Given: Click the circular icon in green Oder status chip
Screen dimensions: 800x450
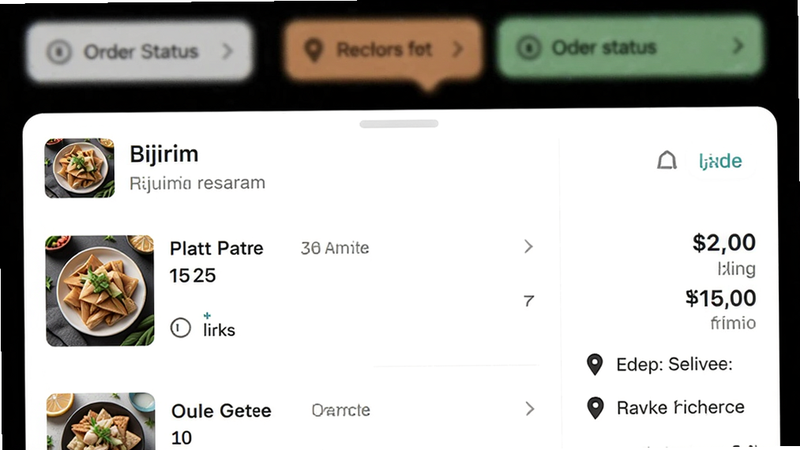Looking at the screenshot, I should [x=529, y=48].
